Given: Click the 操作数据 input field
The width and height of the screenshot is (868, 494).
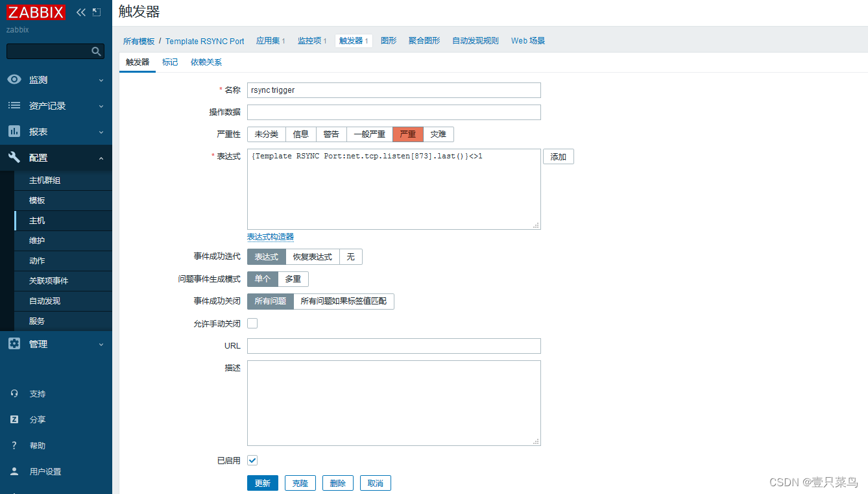Looking at the screenshot, I should [394, 112].
